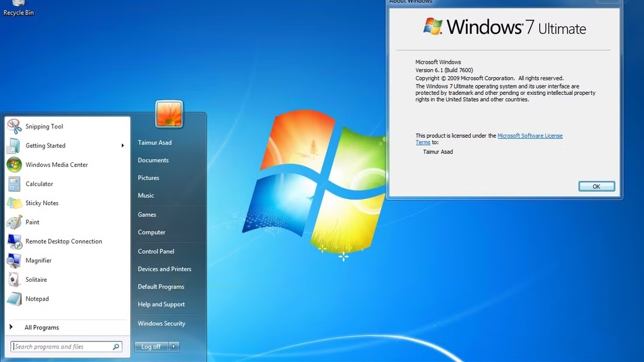Expand All Programs
The height and width of the screenshot is (362, 644).
click(41, 327)
